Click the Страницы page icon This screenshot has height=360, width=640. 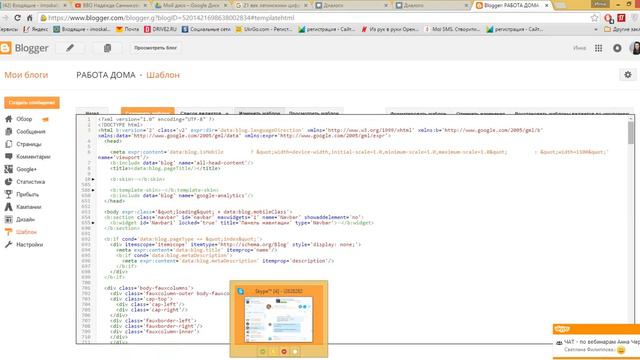9,144
